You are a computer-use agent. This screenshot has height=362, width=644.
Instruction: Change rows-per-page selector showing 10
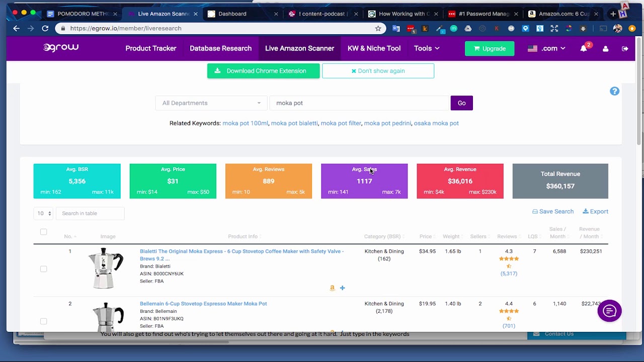tap(43, 213)
